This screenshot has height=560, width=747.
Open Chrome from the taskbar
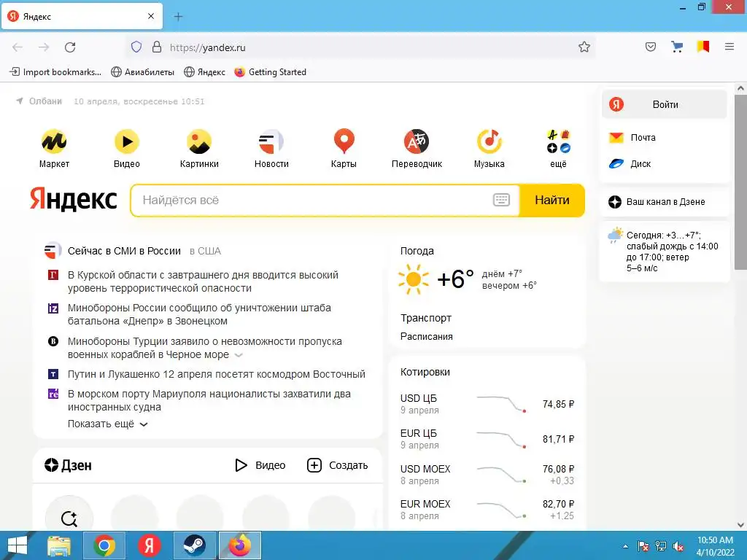point(104,545)
